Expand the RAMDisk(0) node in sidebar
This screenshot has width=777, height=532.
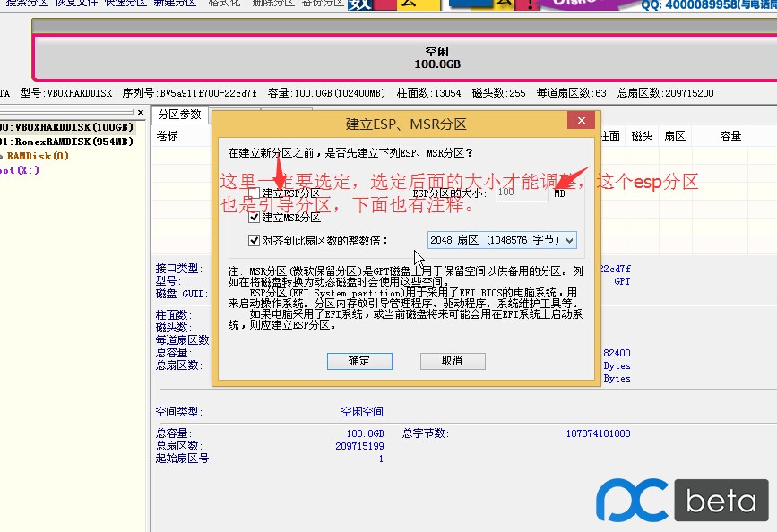[3, 155]
